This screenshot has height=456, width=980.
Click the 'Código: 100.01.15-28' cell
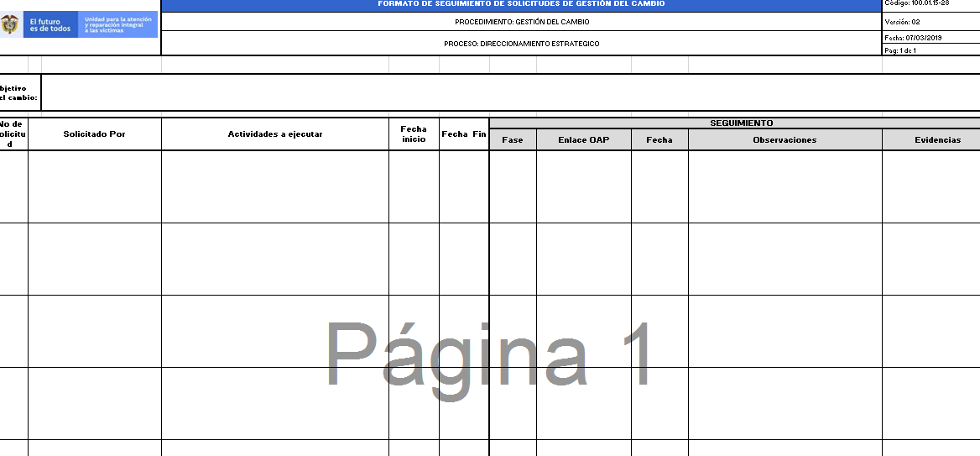[930, 4]
